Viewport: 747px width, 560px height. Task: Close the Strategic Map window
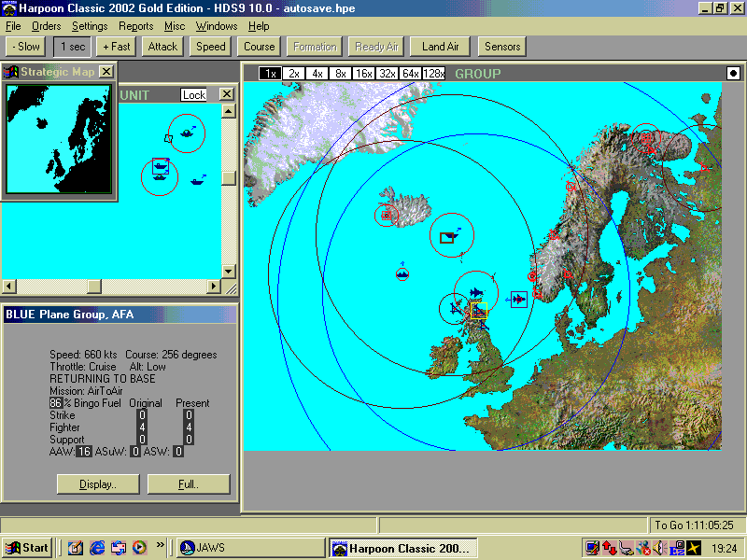click(x=106, y=72)
